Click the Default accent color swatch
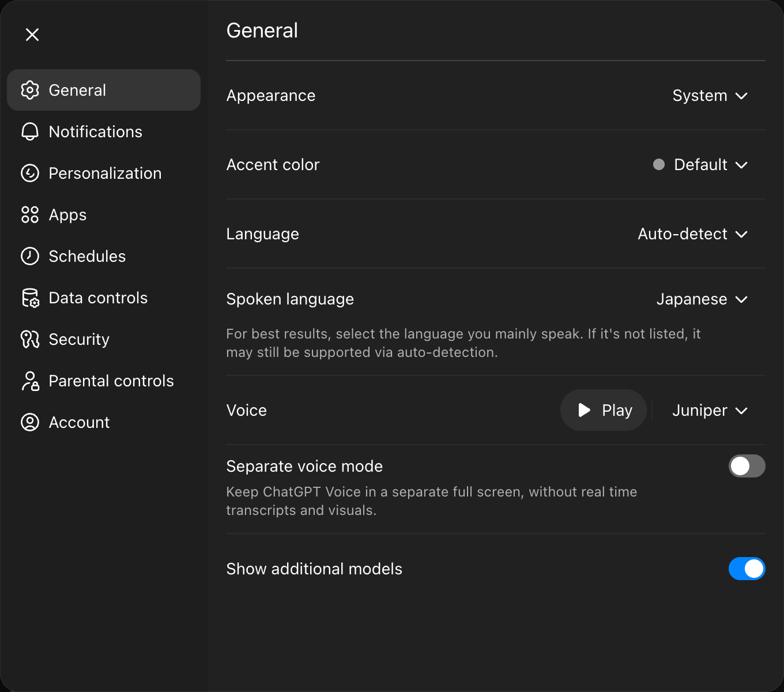Image resolution: width=784 pixels, height=692 pixels. click(x=659, y=165)
